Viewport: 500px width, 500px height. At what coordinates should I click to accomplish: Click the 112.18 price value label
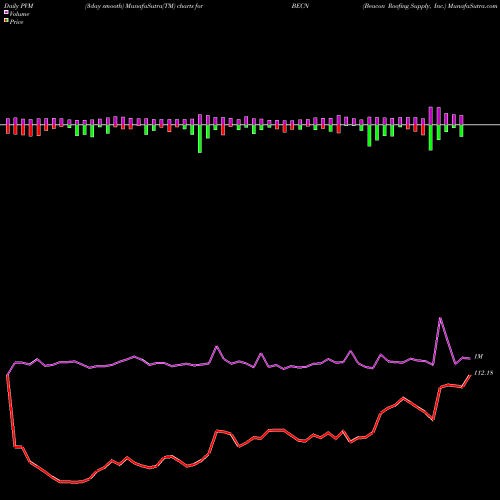pyautogui.click(x=483, y=373)
